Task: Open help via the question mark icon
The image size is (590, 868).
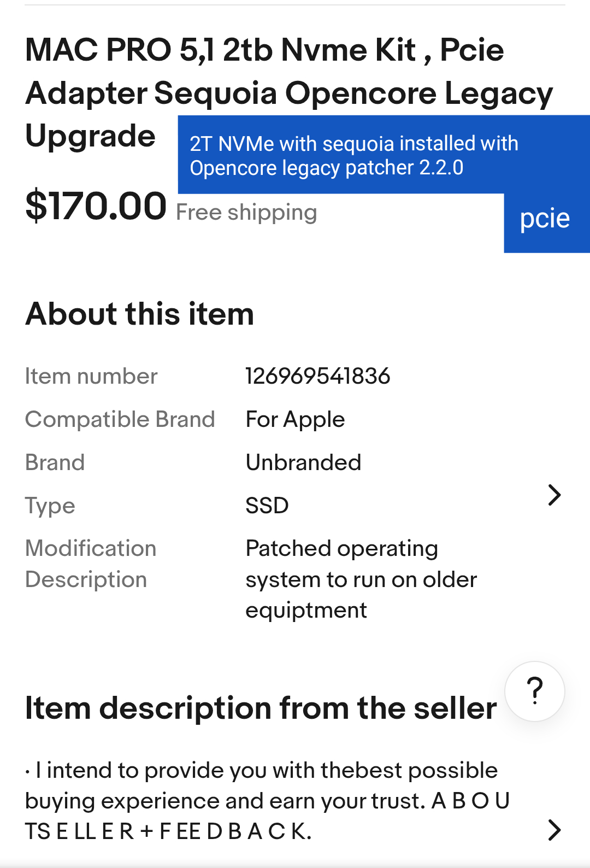Action: tap(534, 691)
